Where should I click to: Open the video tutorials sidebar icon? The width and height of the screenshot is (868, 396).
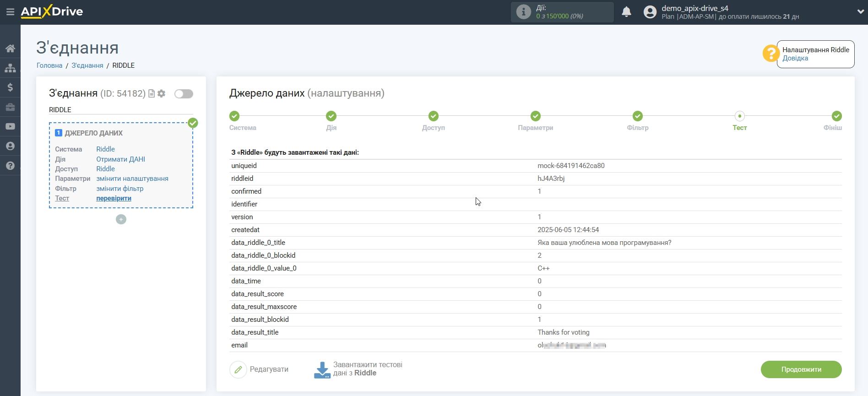tap(10, 126)
